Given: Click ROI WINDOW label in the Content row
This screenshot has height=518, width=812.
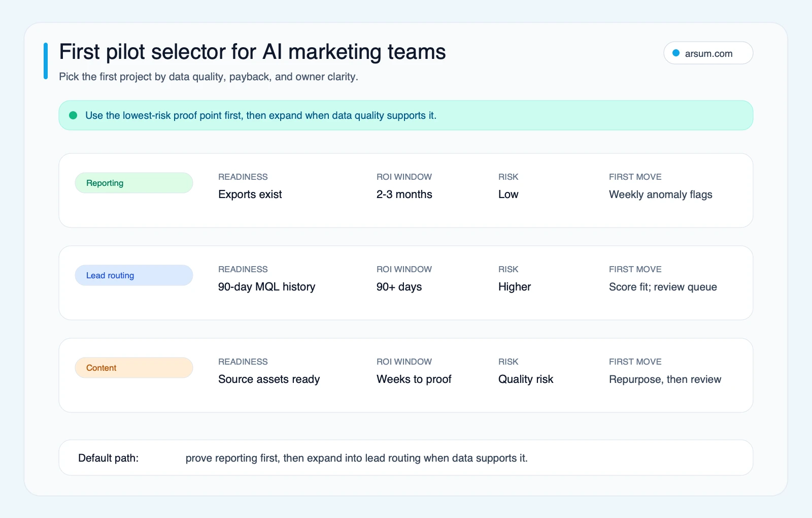Looking at the screenshot, I should (x=404, y=362).
